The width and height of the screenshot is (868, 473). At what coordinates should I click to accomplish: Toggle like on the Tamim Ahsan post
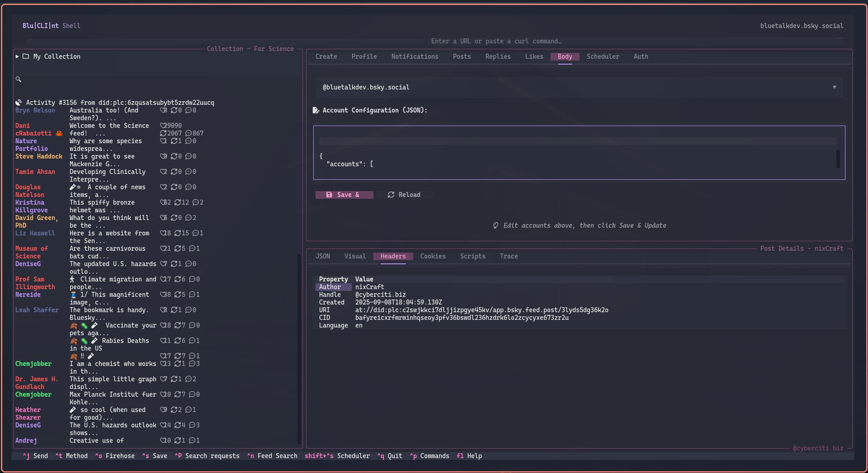click(163, 172)
